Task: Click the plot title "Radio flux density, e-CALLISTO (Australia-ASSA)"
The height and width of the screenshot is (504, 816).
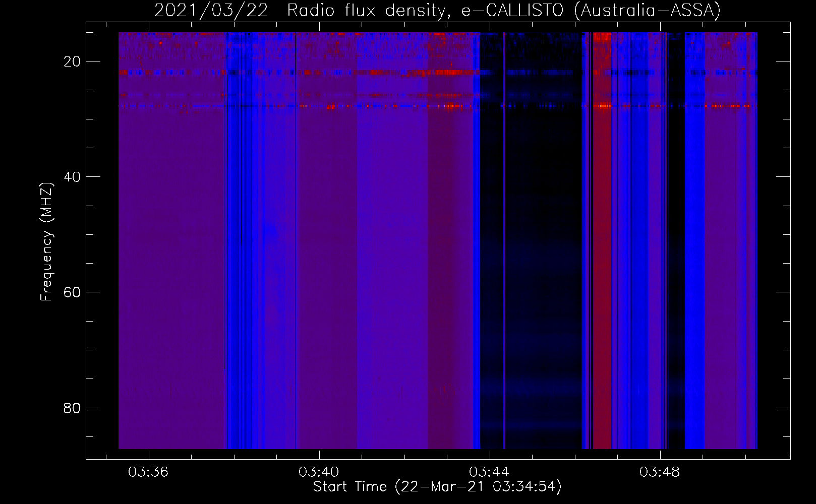Action: point(504,11)
